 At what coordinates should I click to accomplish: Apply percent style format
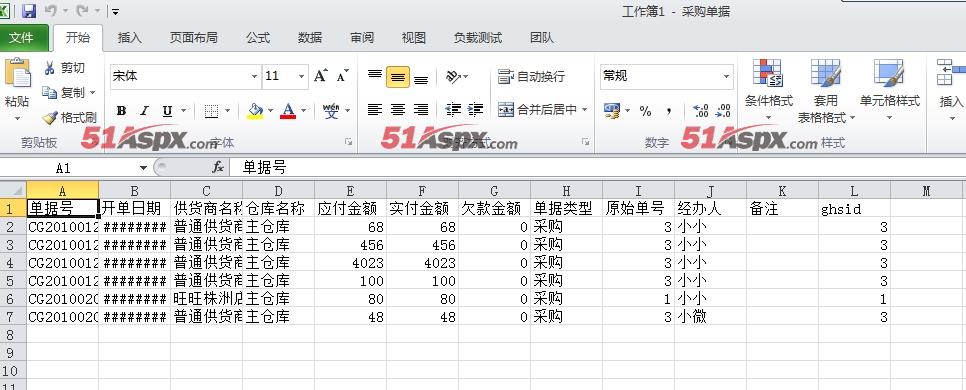(x=645, y=111)
